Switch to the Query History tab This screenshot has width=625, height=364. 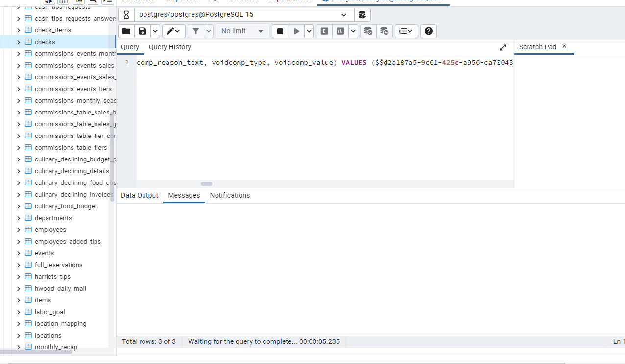[169, 47]
